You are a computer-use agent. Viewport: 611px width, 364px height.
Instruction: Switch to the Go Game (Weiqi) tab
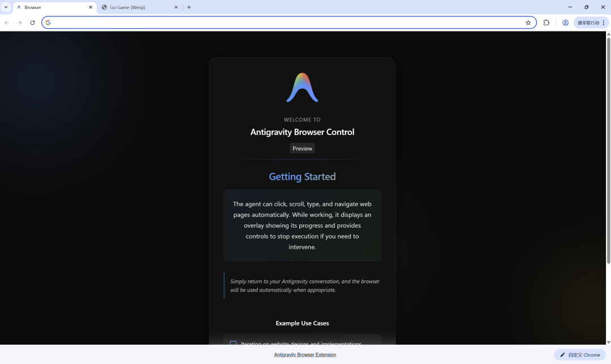tap(140, 7)
